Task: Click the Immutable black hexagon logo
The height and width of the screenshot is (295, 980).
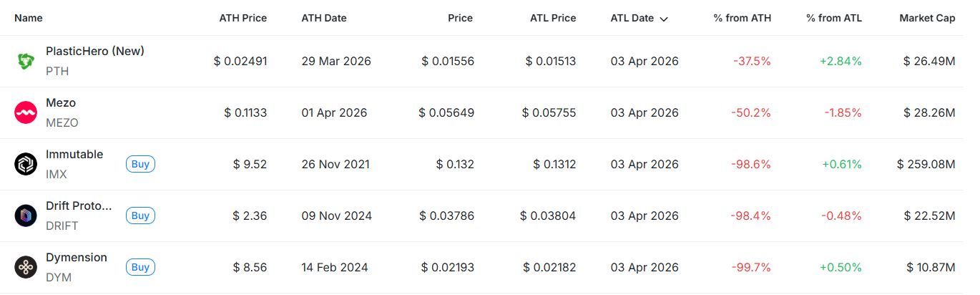Action: (x=26, y=165)
